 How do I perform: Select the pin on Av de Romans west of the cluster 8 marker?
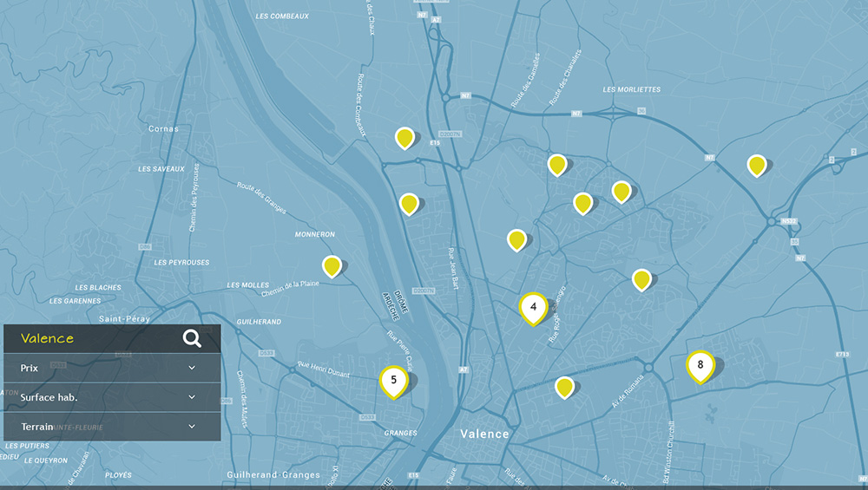coord(564,388)
